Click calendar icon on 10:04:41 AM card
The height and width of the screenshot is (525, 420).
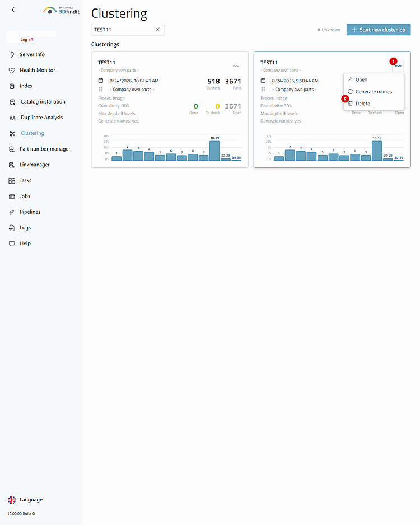click(x=101, y=81)
